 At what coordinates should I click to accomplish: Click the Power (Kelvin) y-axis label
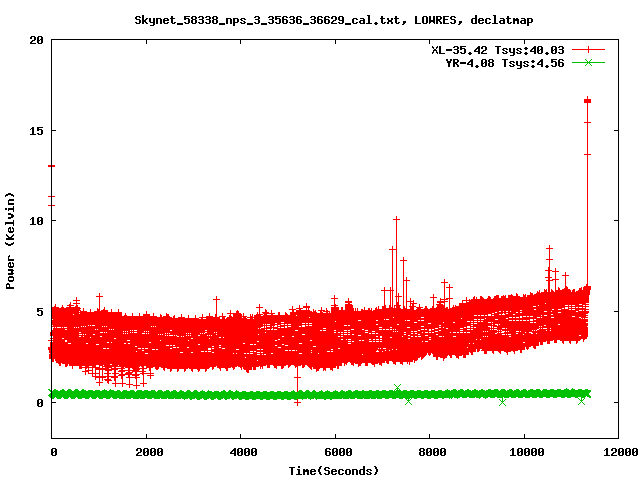10,241
